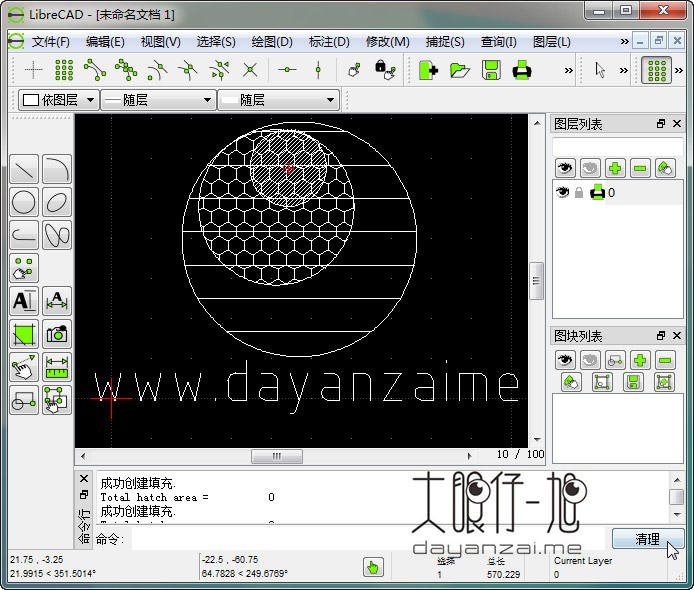Open the Dimension tool
This screenshot has height=590, width=694.
point(57,301)
